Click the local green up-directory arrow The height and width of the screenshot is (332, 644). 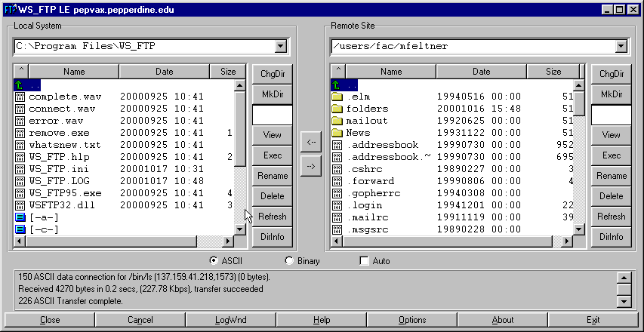pos(18,85)
